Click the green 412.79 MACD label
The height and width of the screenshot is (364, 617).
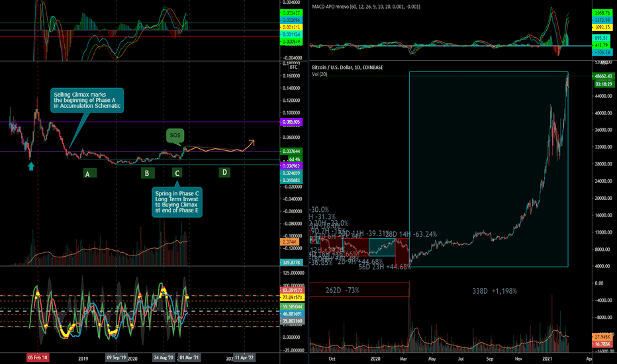pyautogui.click(x=602, y=45)
